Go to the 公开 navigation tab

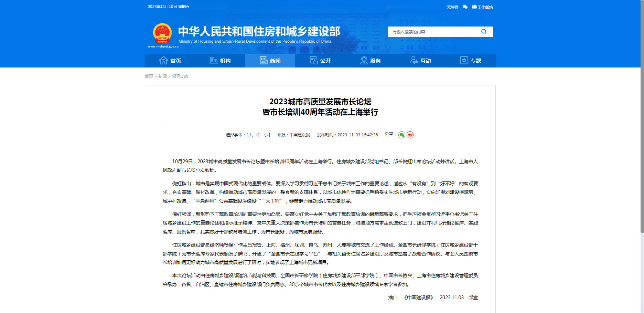pyautogui.click(x=320, y=61)
